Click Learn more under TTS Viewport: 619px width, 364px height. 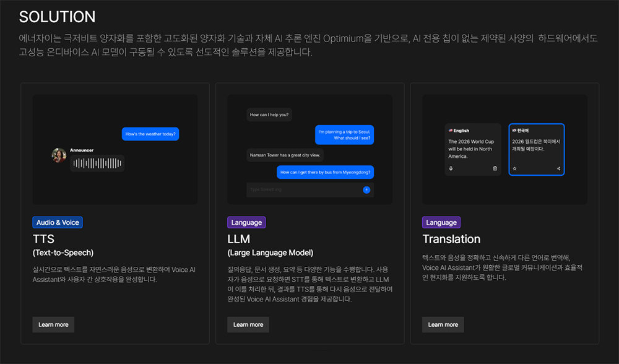[53, 324]
